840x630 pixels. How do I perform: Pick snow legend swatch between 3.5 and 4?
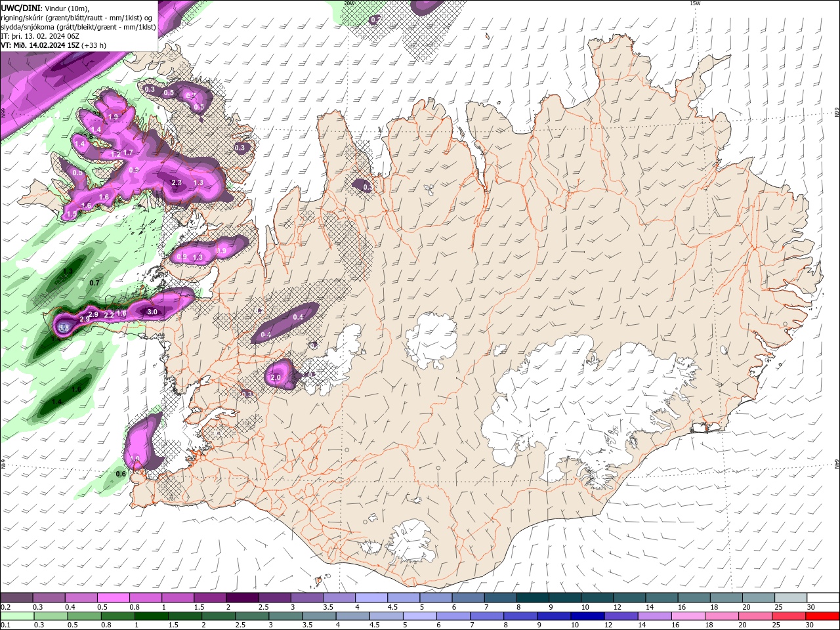pos(338,597)
